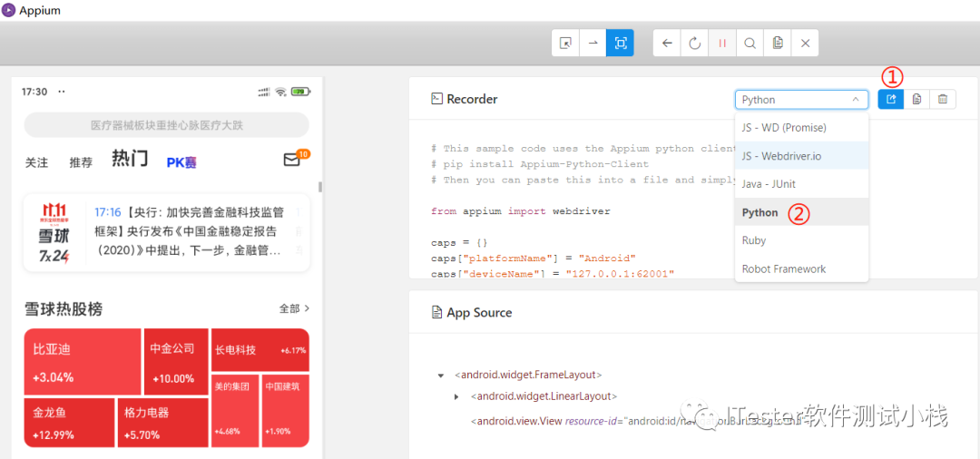Select android.view.View source node
This screenshot has width=980, height=459.
click(638, 421)
